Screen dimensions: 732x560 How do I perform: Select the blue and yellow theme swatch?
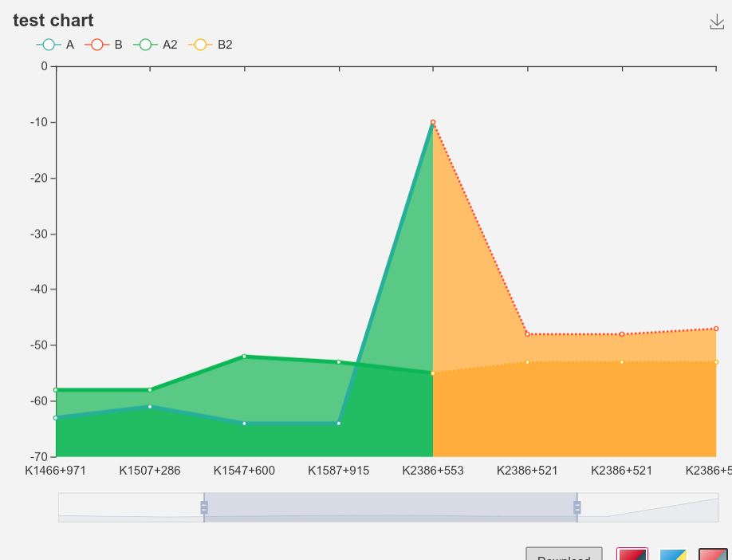[673, 554]
